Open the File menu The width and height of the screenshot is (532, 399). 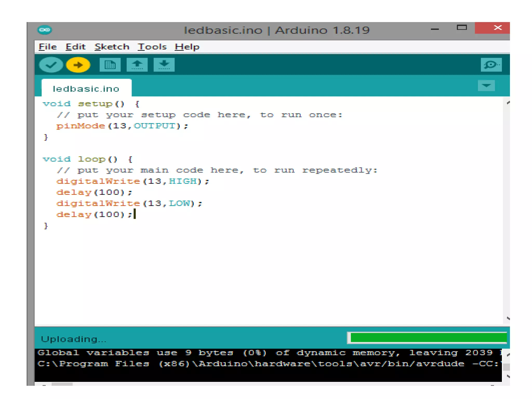(x=48, y=47)
